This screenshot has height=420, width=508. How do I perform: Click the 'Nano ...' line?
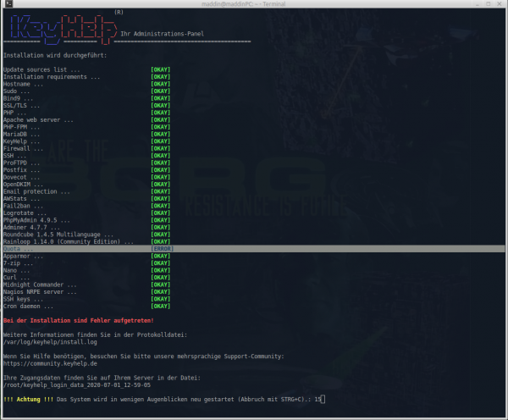tap(16, 270)
